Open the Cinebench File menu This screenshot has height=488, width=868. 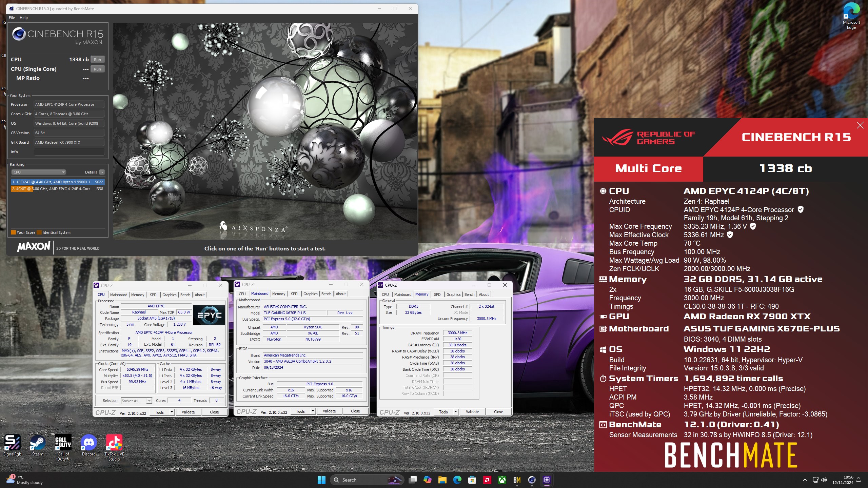tap(12, 18)
